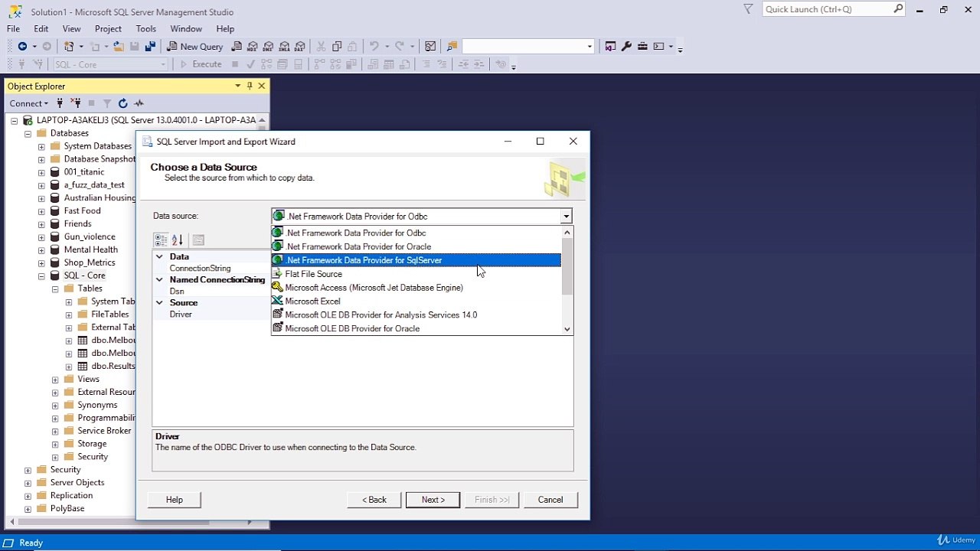Click the Undo arrow in toolbar
This screenshot has height=551, width=980.
374,47
